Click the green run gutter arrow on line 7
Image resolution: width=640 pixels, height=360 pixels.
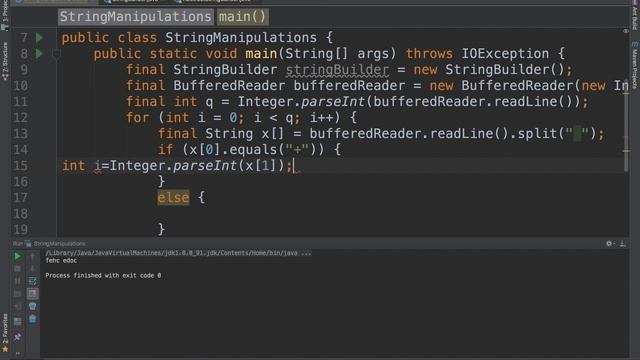tap(39, 38)
